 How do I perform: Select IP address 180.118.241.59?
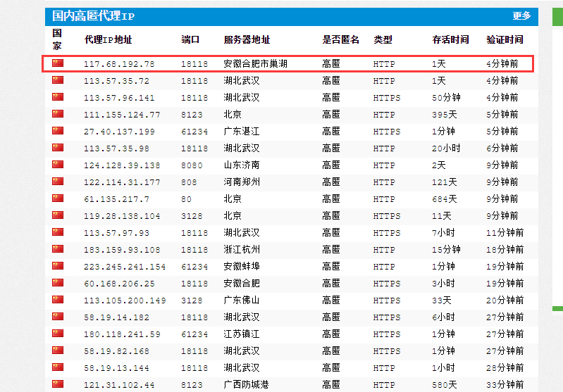coord(122,334)
